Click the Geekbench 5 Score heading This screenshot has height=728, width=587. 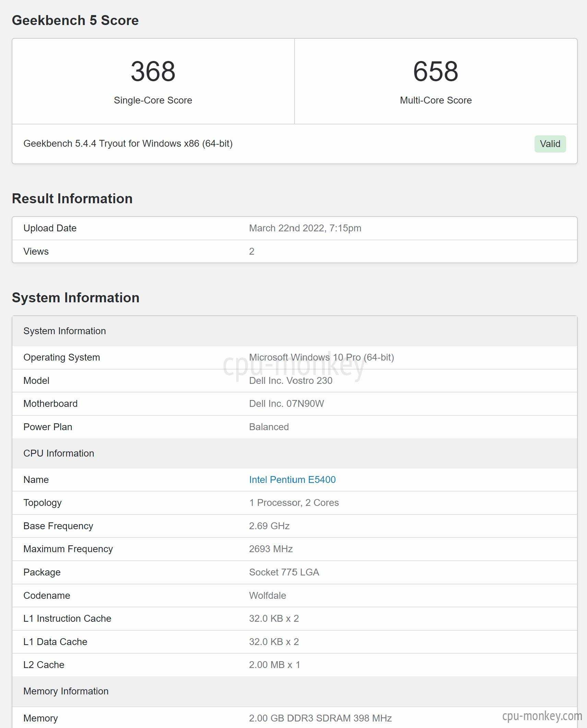pyautogui.click(x=75, y=20)
